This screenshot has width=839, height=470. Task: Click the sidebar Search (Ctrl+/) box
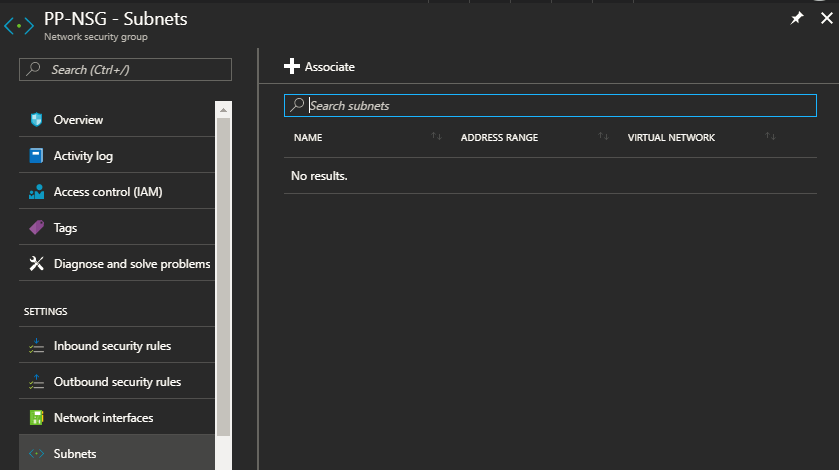point(125,70)
